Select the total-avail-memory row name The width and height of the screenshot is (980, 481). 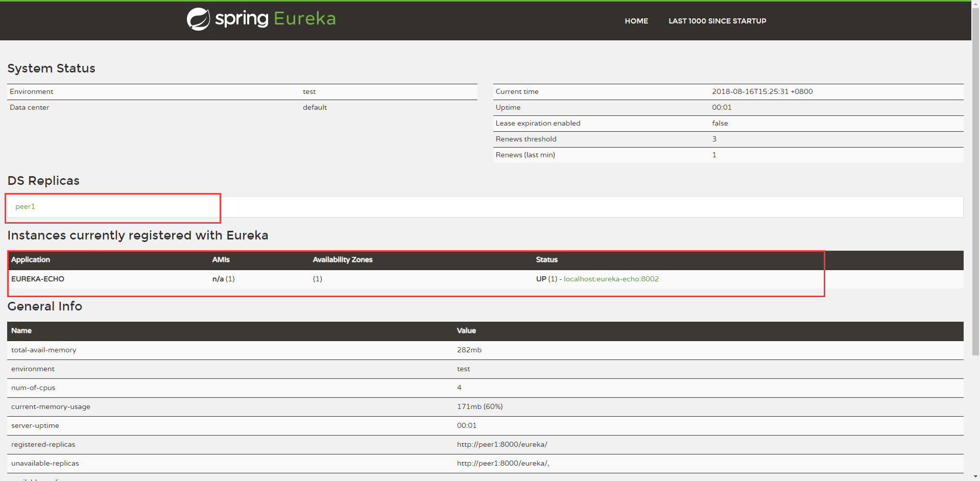pyautogui.click(x=44, y=350)
